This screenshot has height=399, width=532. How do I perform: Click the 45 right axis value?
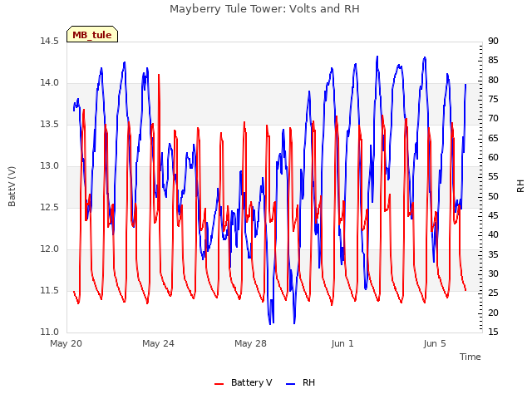[493, 216]
